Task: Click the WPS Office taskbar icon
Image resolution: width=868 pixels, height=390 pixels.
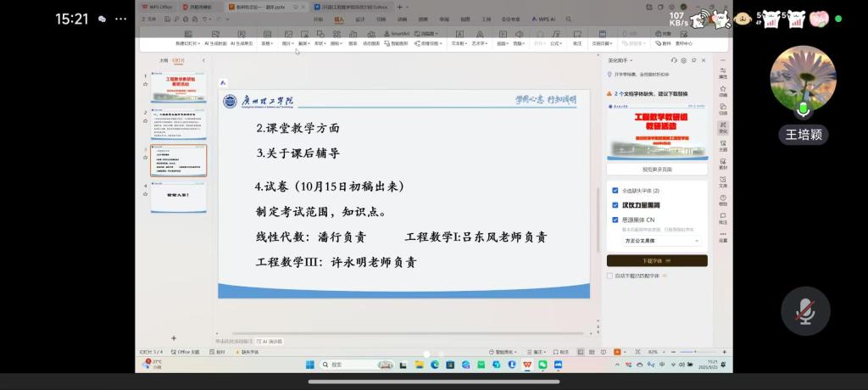Action: pyautogui.click(x=527, y=365)
